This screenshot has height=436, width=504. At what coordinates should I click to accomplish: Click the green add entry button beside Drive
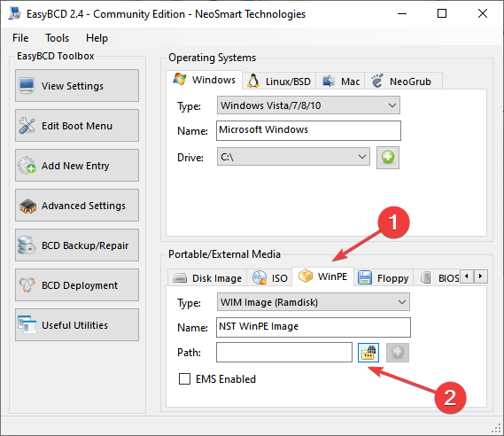pyautogui.click(x=388, y=158)
